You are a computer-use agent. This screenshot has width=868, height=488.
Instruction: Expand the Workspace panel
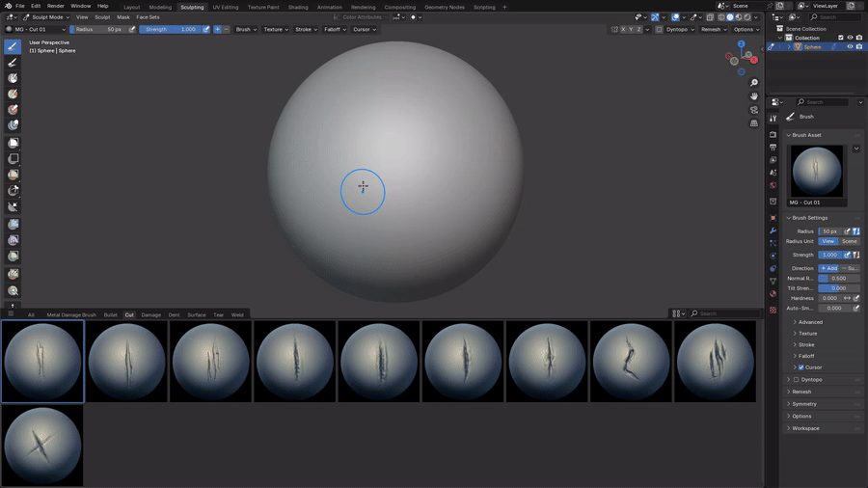pos(805,428)
